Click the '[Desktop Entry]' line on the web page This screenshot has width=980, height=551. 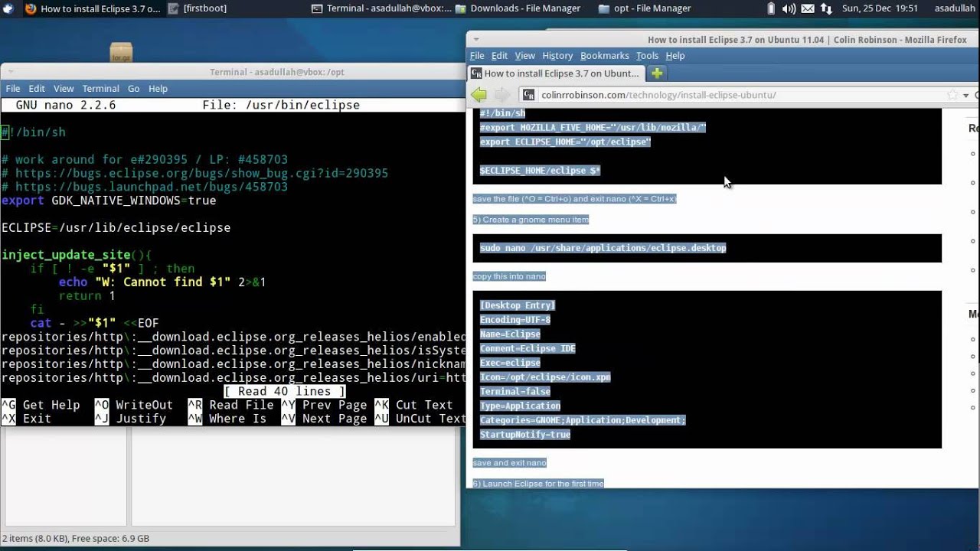pos(518,305)
